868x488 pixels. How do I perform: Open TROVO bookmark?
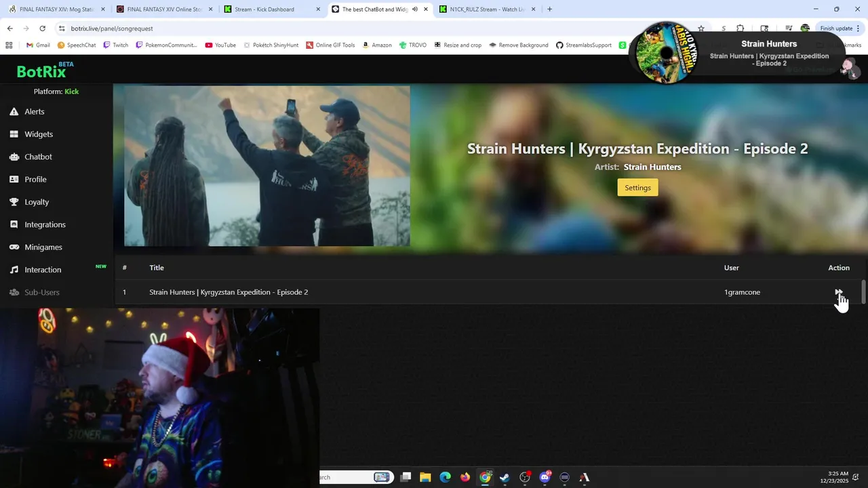(x=413, y=45)
